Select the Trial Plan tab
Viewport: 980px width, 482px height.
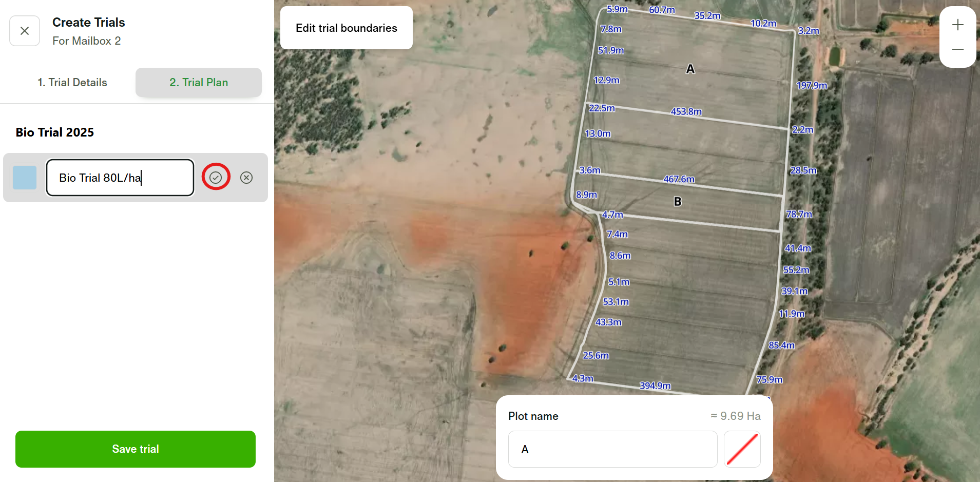199,83
